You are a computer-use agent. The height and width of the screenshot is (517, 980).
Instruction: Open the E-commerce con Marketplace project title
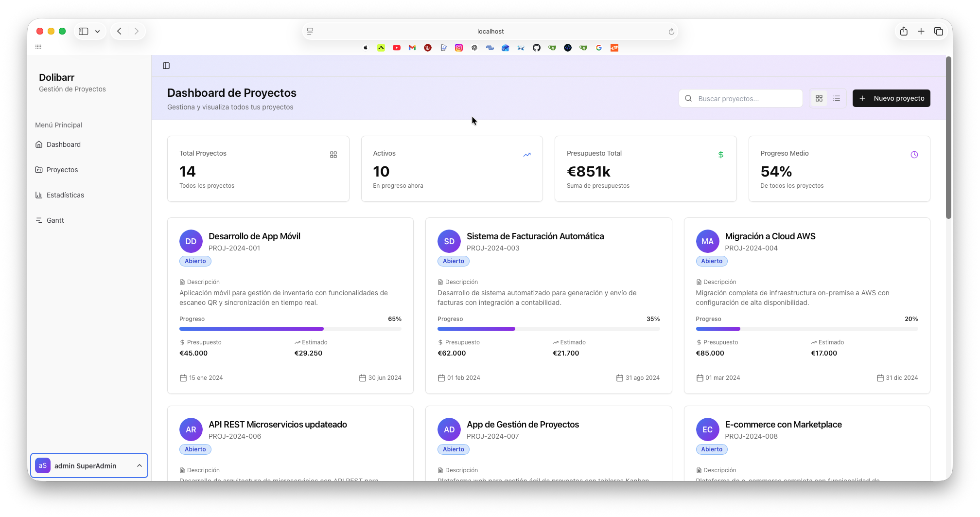[783, 425]
